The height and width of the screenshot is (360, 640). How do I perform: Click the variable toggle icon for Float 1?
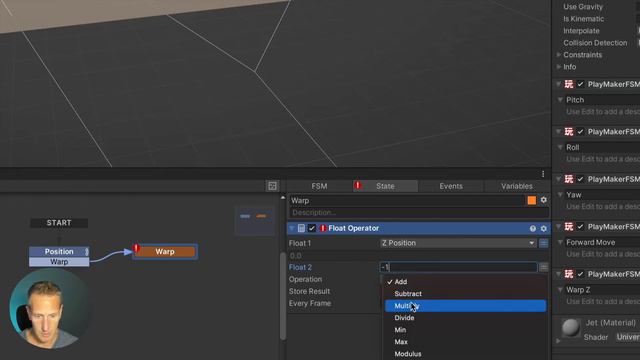544,243
